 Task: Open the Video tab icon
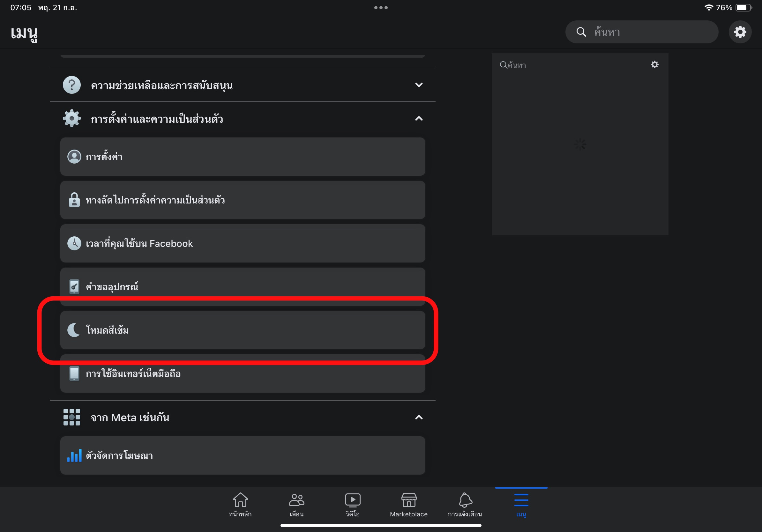point(353,500)
